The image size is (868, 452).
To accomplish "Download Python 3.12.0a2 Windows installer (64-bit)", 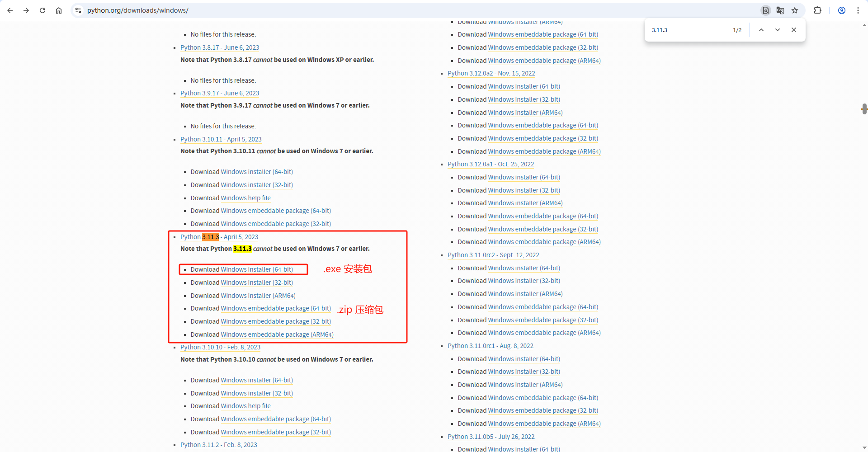I will (x=524, y=86).
